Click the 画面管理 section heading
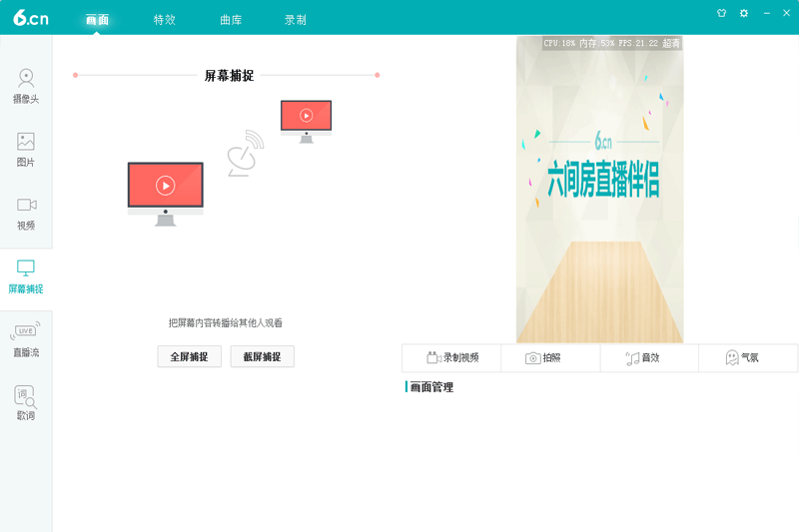Viewport: 799px width, 532px height. (431, 387)
